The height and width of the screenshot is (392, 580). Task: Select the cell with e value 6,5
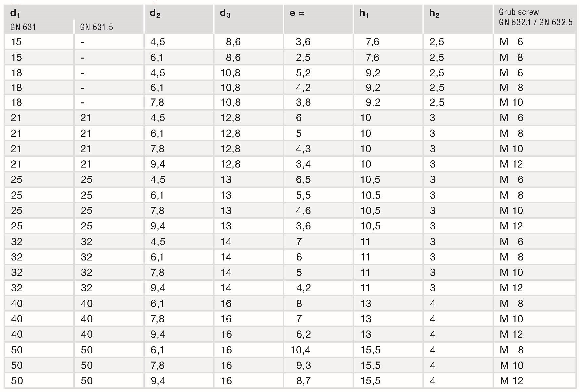click(x=303, y=180)
